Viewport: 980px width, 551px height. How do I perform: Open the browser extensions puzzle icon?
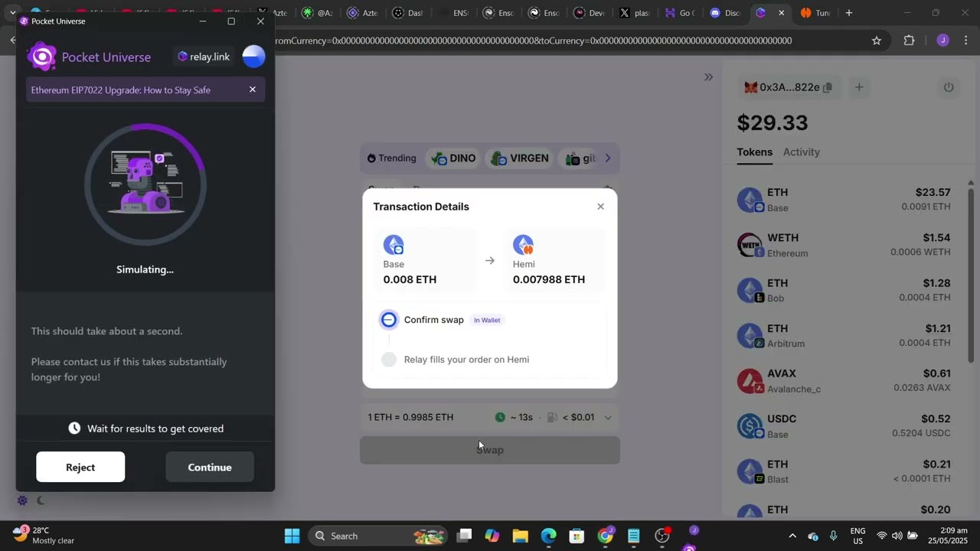910,41
